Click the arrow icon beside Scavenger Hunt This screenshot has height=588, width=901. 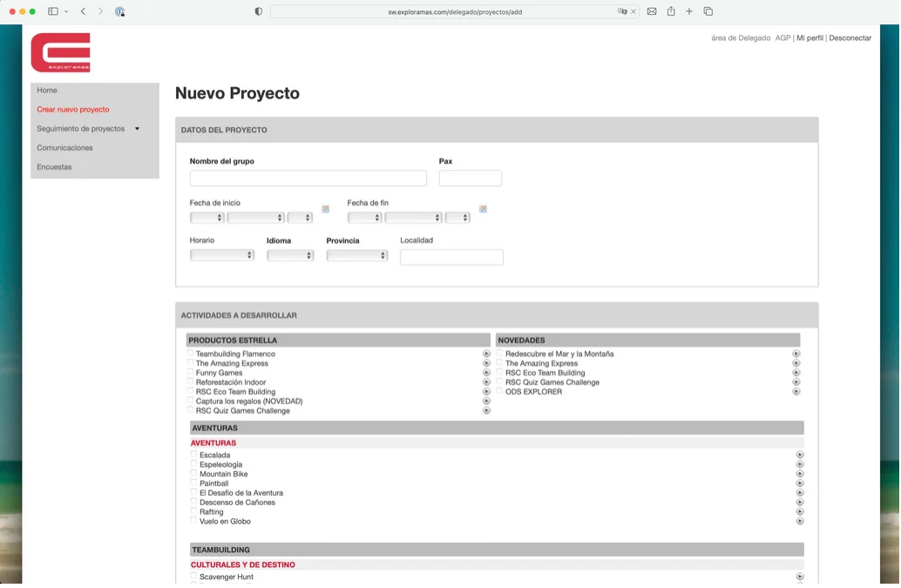pos(799,577)
